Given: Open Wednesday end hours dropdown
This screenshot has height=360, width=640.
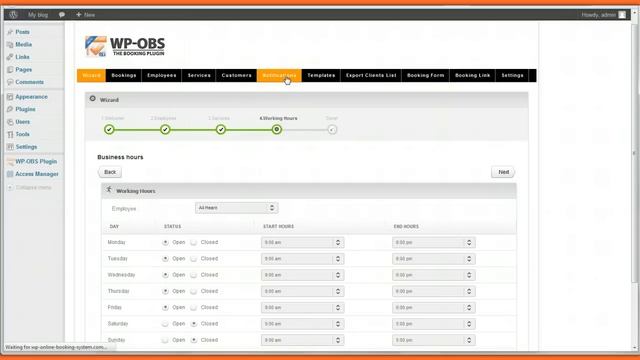Looking at the screenshot, I should coord(433,275).
